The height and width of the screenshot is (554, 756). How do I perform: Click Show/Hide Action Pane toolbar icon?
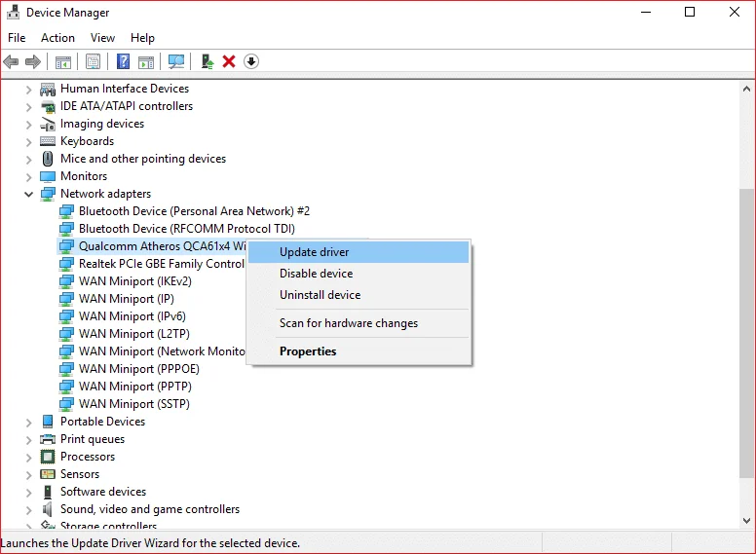click(146, 61)
